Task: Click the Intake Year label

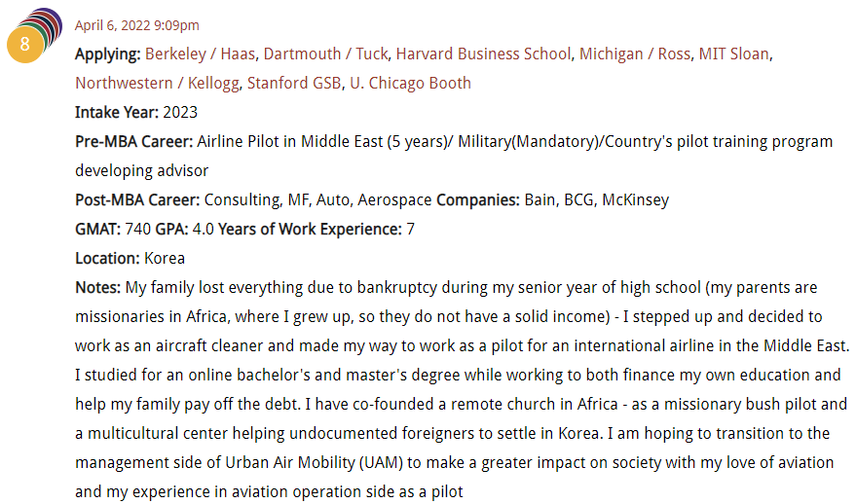Action: [117, 113]
